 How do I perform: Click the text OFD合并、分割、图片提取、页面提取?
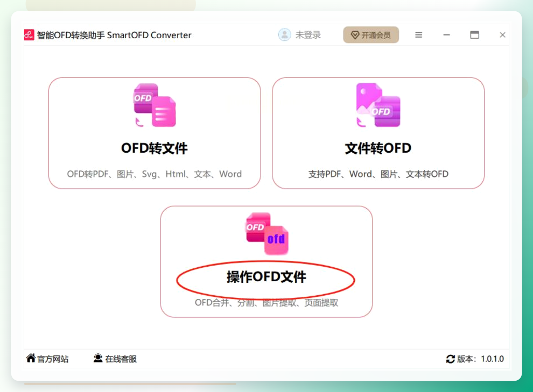[x=266, y=302]
